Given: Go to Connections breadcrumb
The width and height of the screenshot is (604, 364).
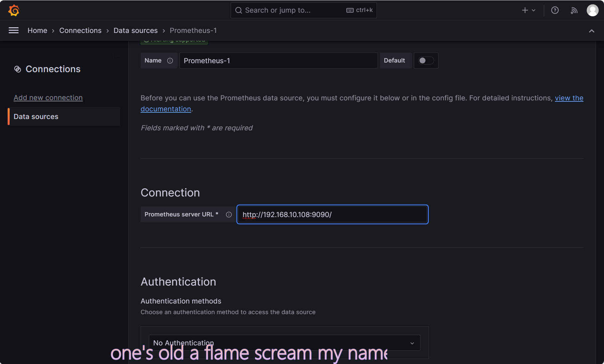Looking at the screenshot, I should (x=80, y=30).
